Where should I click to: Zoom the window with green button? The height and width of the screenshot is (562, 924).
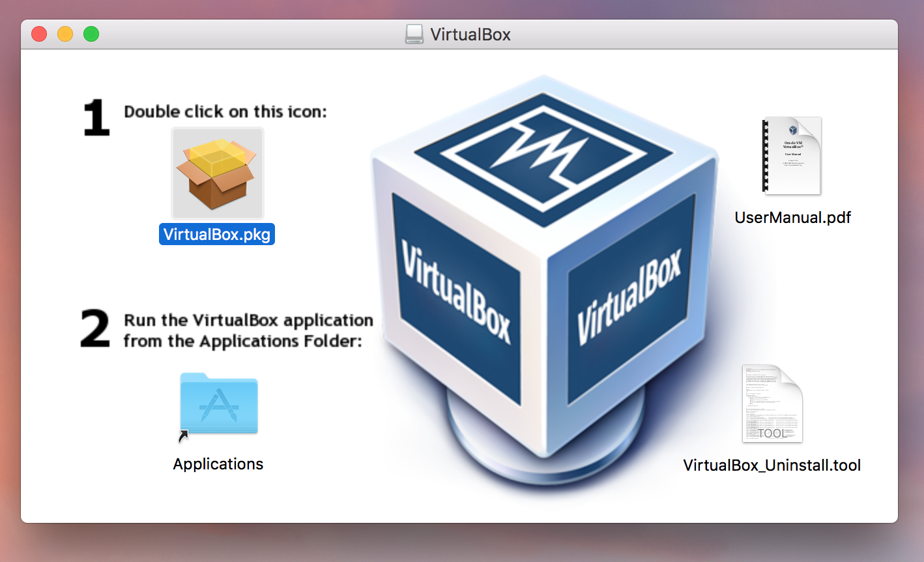click(91, 34)
